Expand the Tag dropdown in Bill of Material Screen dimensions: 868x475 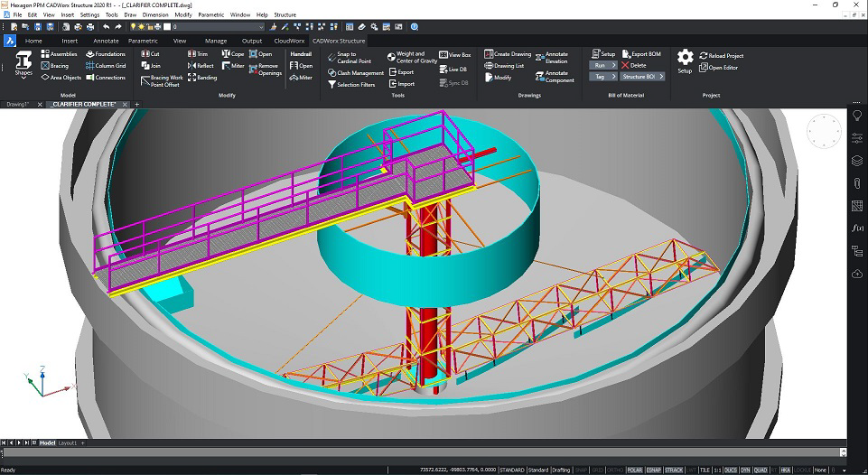click(604, 77)
